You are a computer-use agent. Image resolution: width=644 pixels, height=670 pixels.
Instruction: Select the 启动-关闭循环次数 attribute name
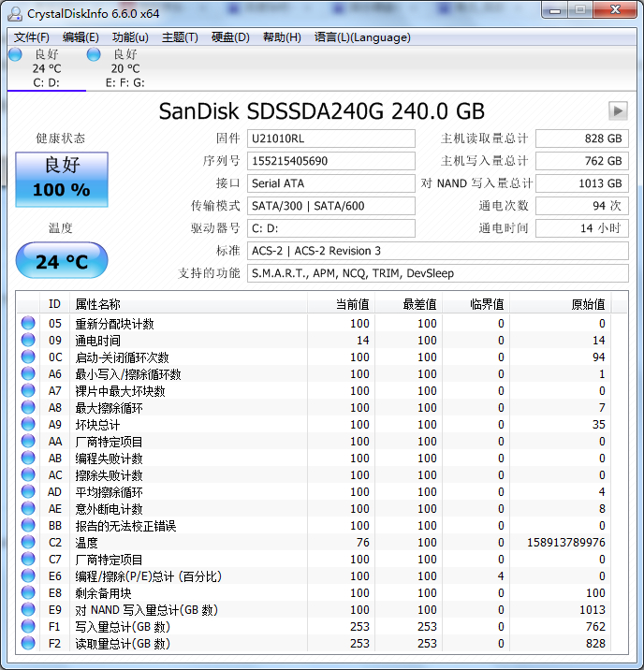coord(123,357)
